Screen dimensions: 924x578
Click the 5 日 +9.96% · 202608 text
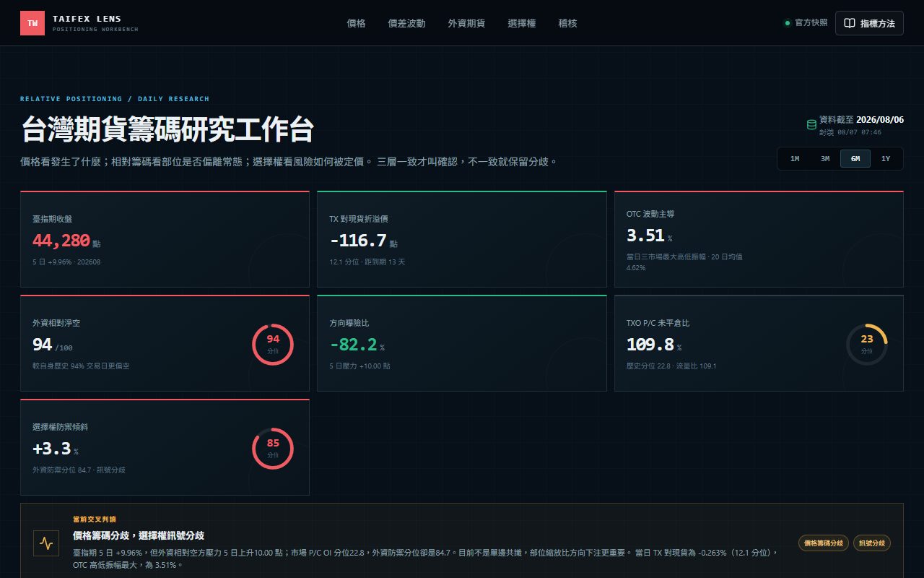click(66, 262)
